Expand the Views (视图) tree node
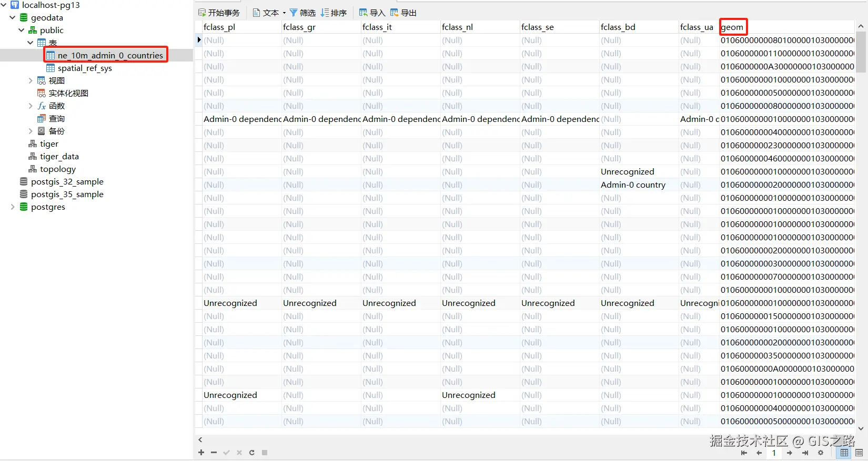The image size is (868, 461). pyautogui.click(x=31, y=80)
